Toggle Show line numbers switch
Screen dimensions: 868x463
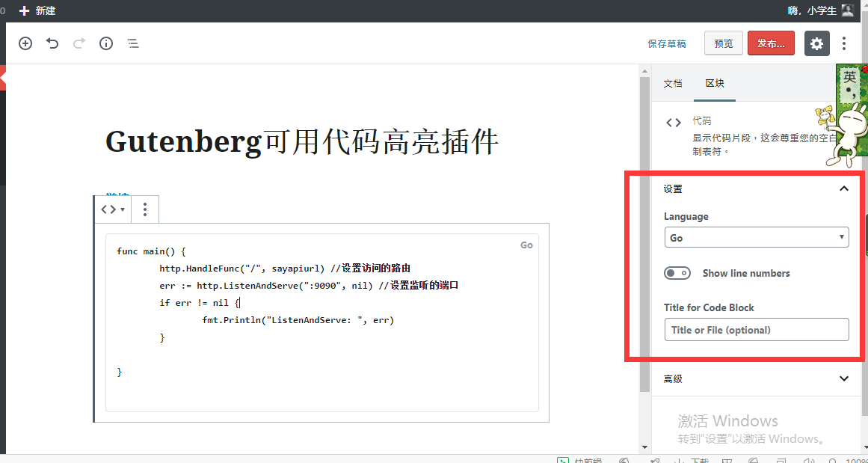point(677,273)
